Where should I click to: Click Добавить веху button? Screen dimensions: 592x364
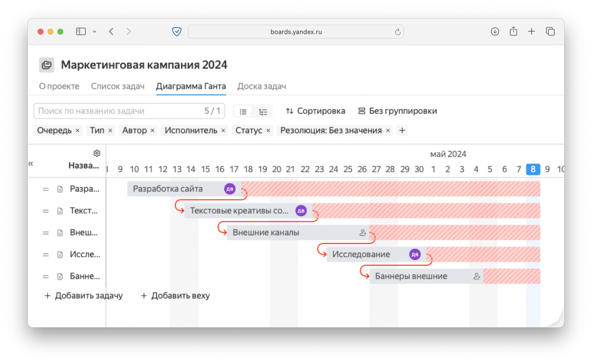pos(175,295)
